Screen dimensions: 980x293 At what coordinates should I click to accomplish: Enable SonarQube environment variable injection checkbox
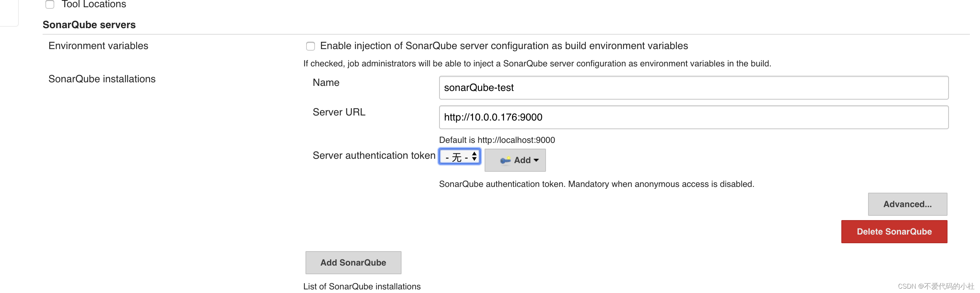(x=311, y=46)
